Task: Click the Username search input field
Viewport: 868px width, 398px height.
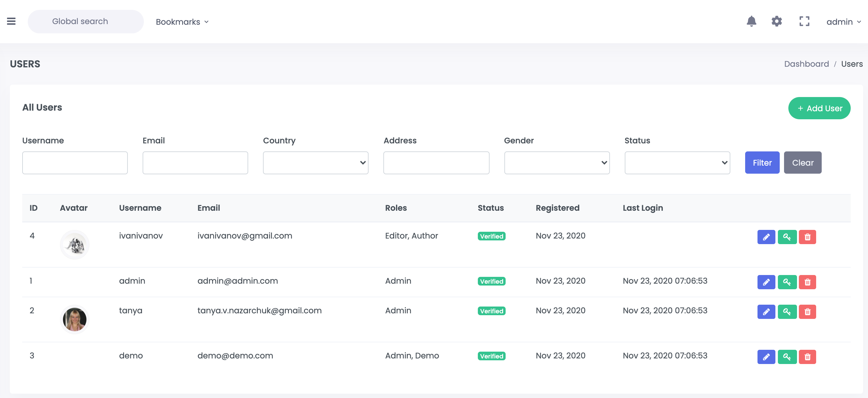Action: pyautogui.click(x=75, y=163)
